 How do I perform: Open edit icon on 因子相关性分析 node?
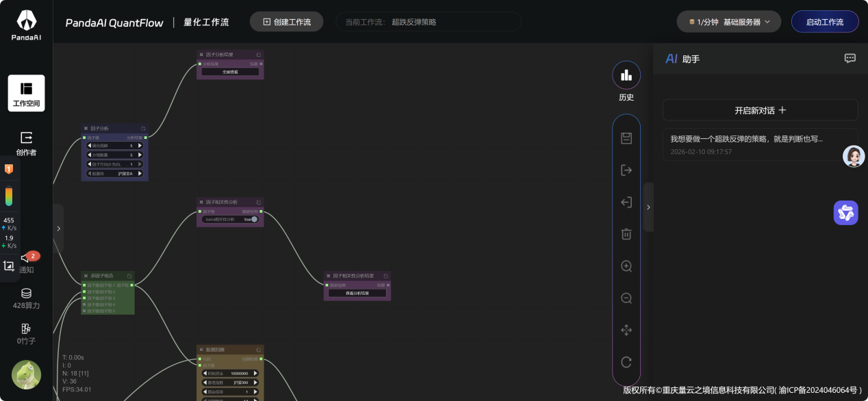pyautogui.click(x=259, y=203)
